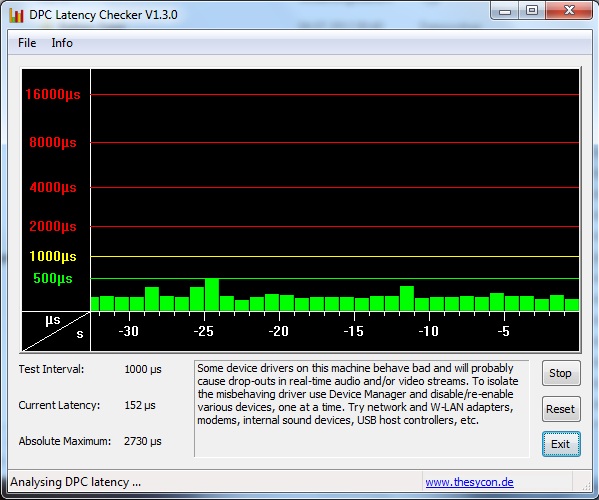
Task: Open the File menu
Action: click(x=27, y=43)
